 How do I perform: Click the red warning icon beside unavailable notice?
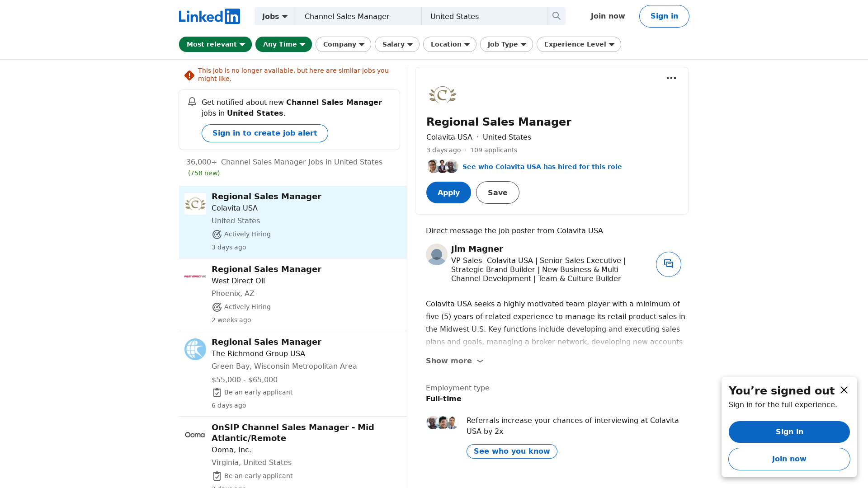tap(189, 75)
